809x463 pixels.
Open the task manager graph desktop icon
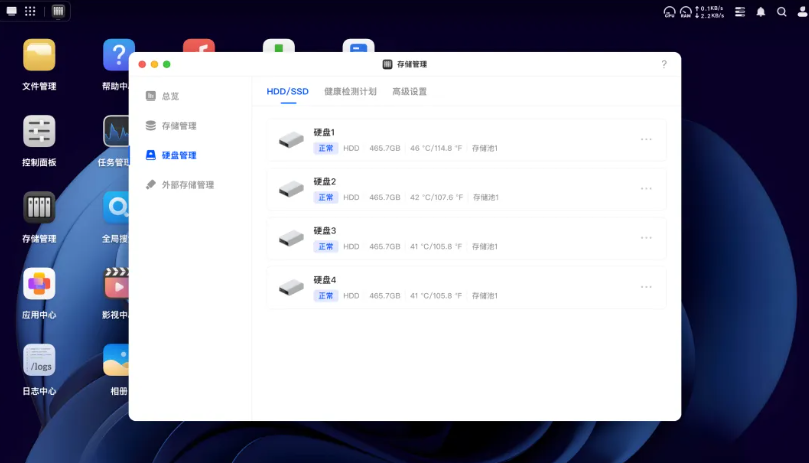pyautogui.click(x=116, y=131)
